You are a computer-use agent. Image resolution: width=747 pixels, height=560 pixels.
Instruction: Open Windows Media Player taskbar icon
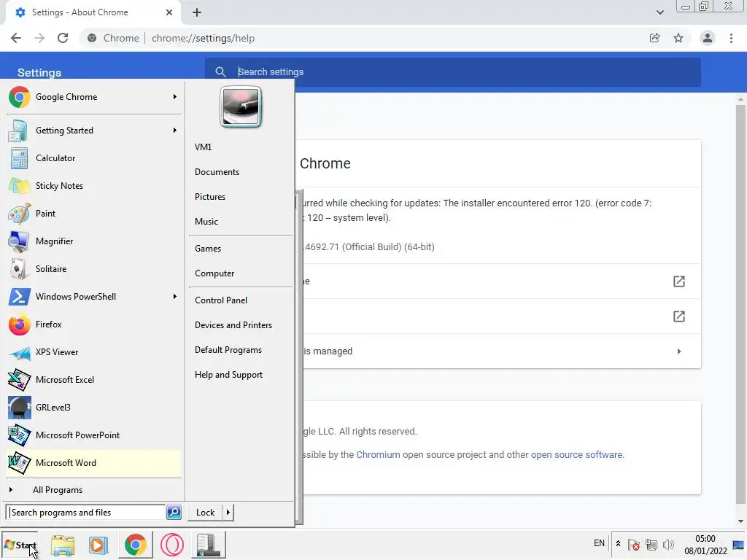click(98, 545)
